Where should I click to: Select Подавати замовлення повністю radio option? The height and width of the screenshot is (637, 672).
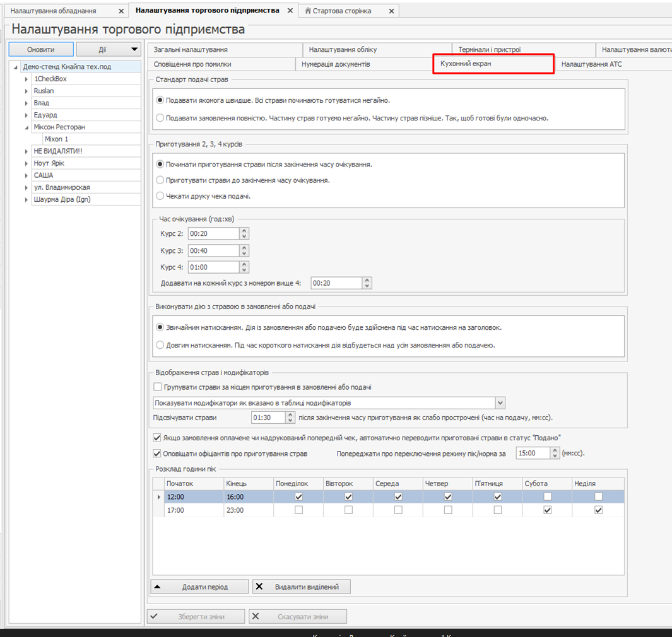[x=160, y=118]
